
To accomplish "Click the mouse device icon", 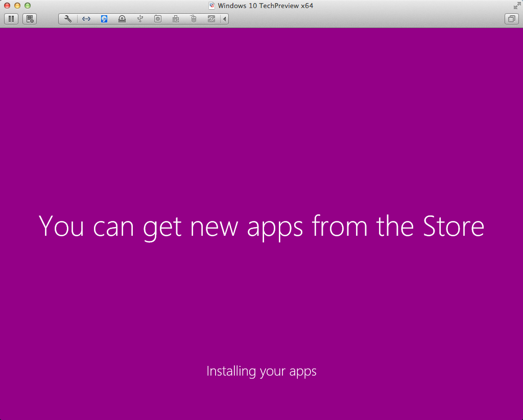I will click(194, 19).
